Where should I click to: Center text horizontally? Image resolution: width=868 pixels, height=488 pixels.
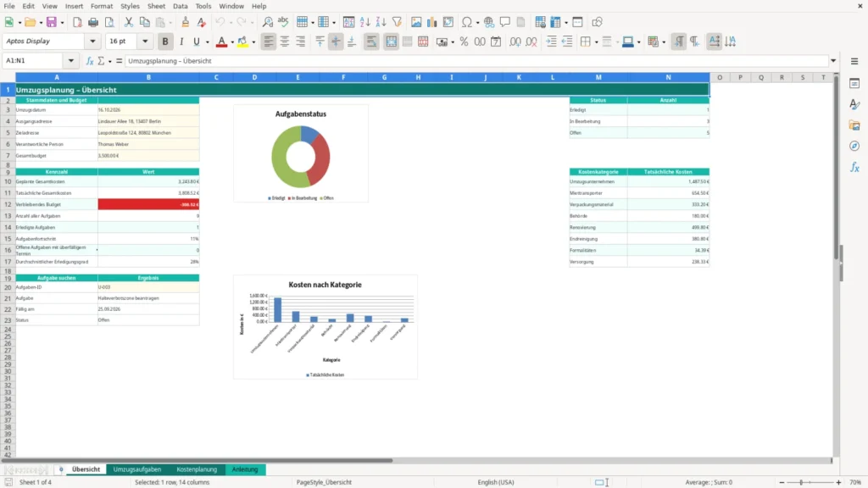click(285, 42)
